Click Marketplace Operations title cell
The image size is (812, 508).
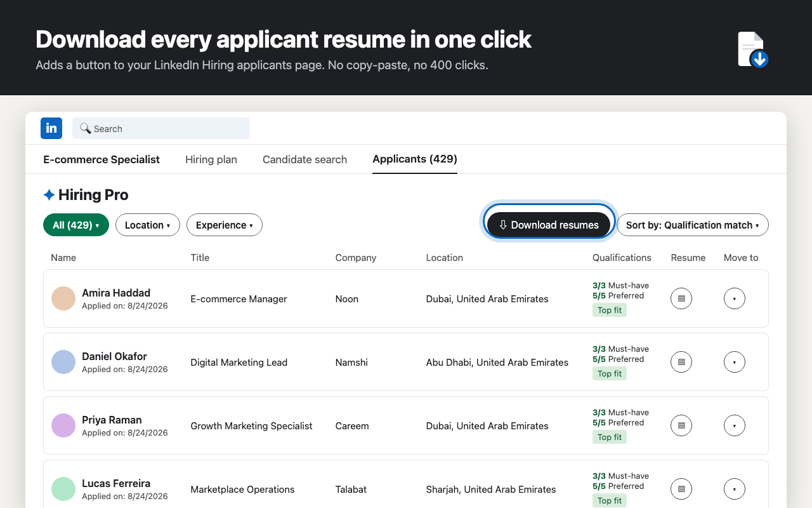(242, 489)
